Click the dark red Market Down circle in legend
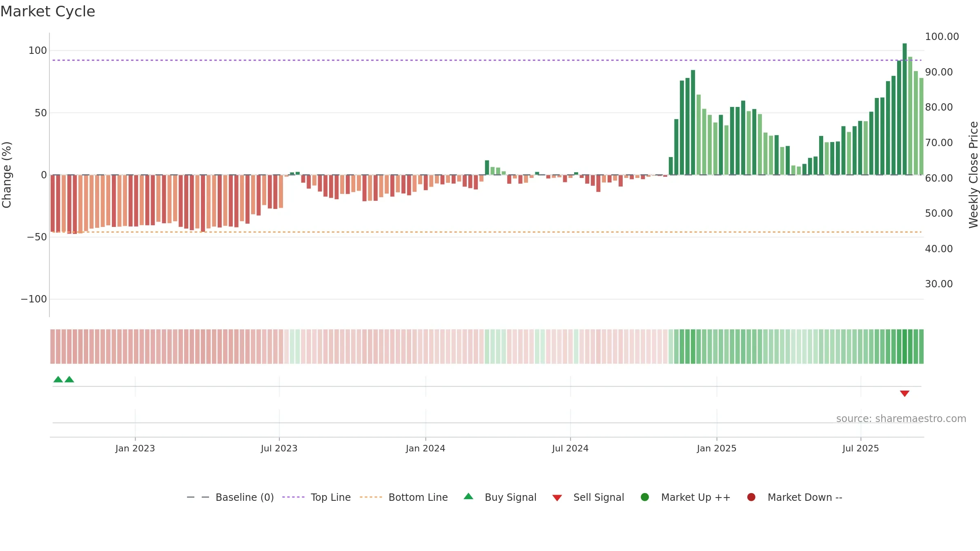Viewport: 980px width, 551px height. pyautogui.click(x=751, y=497)
